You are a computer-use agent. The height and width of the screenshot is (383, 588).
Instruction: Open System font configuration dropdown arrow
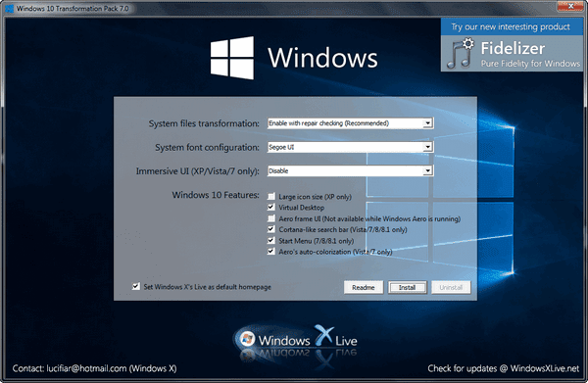(x=427, y=147)
